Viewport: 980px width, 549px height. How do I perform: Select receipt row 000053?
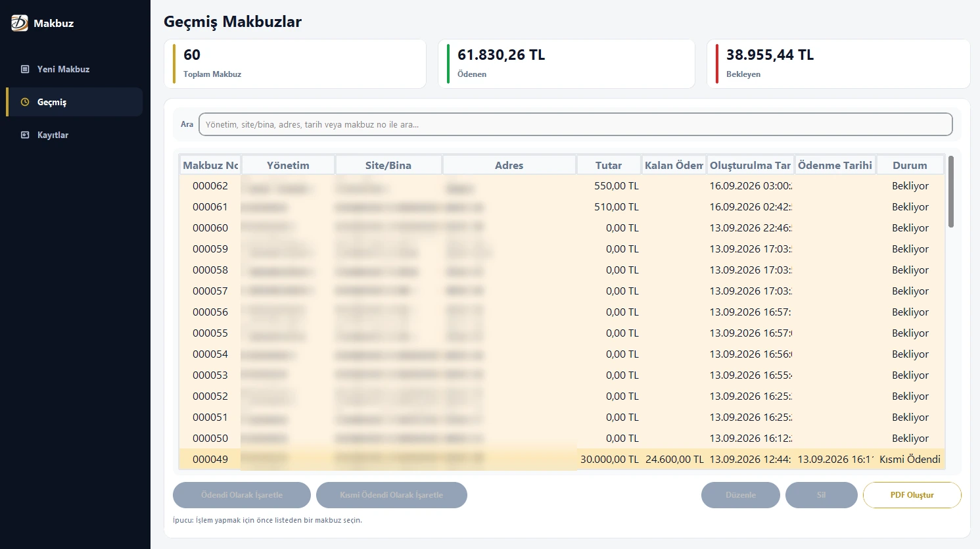pos(562,375)
